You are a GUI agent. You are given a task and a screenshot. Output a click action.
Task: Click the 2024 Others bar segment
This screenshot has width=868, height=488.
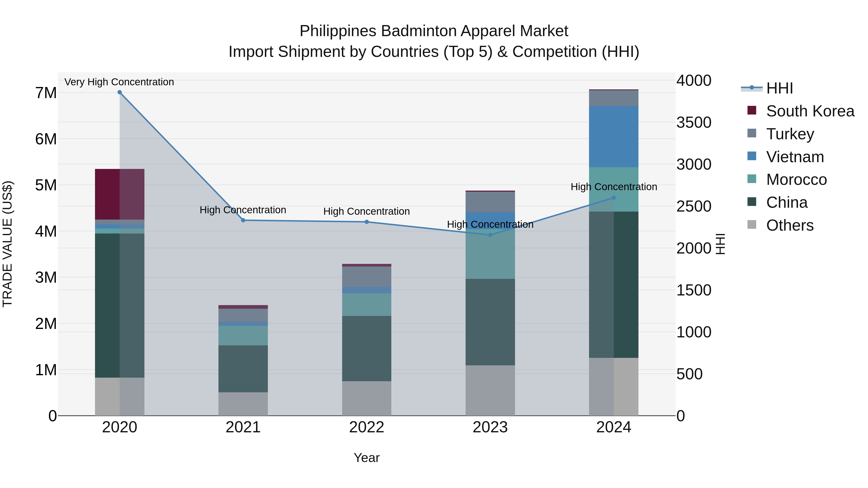[x=614, y=387]
